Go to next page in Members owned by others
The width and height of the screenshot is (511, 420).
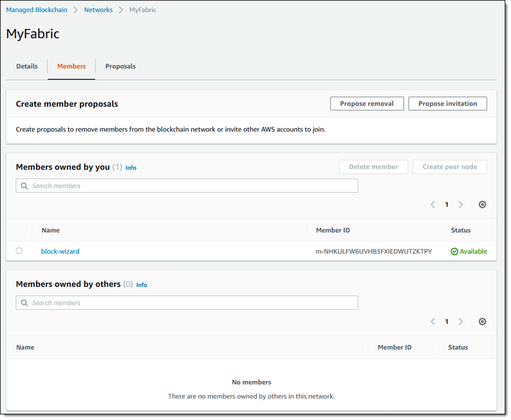[460, 321]
